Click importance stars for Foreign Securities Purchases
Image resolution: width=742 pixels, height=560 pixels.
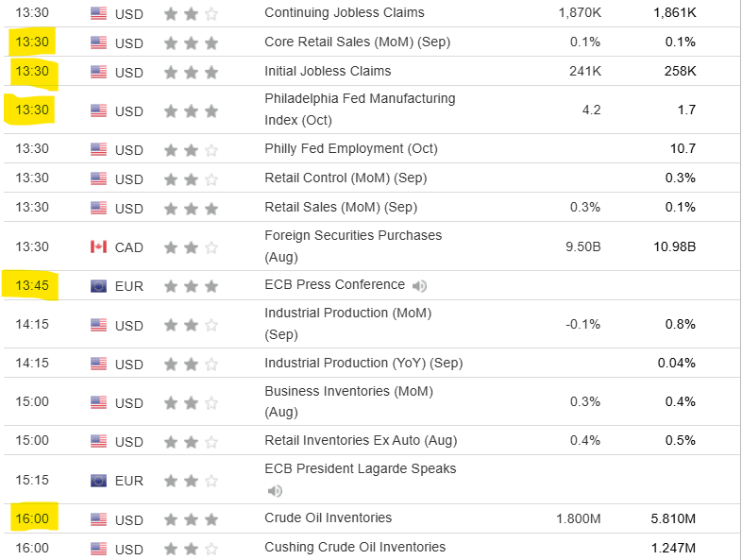point(191,247)
